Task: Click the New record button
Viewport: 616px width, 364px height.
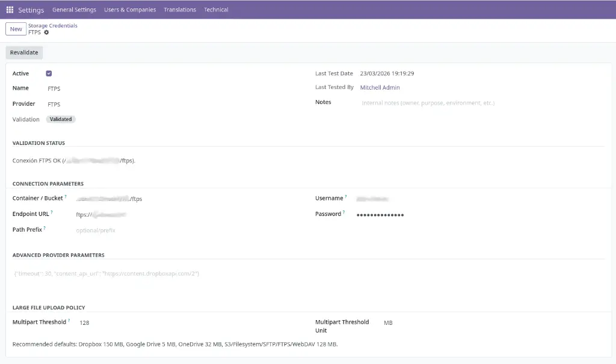Action: (16, 29)
